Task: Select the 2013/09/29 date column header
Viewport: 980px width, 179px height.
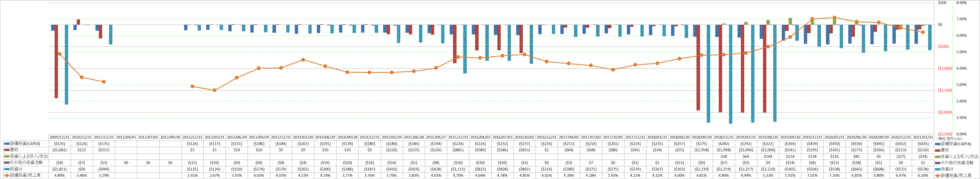Action: pyautogui.click(x=259, y=137)
